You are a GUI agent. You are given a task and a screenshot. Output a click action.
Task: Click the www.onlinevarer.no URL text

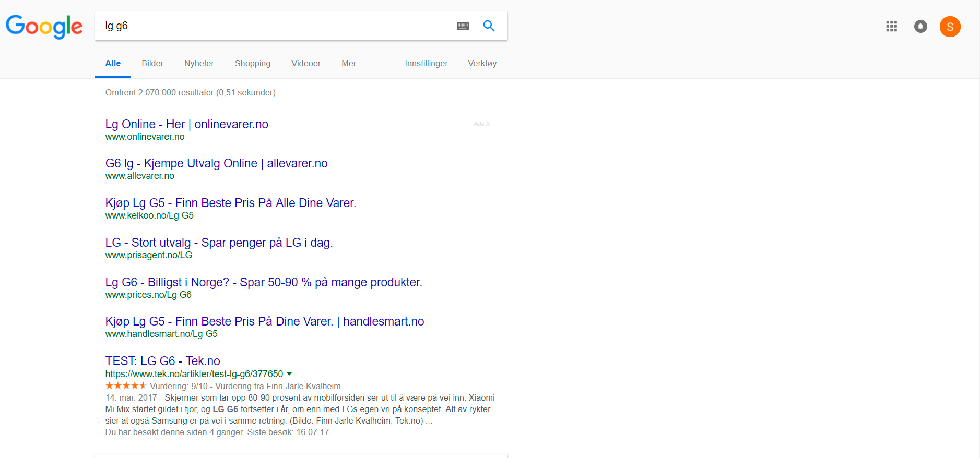pyautogui.click(x=145, y=137)
